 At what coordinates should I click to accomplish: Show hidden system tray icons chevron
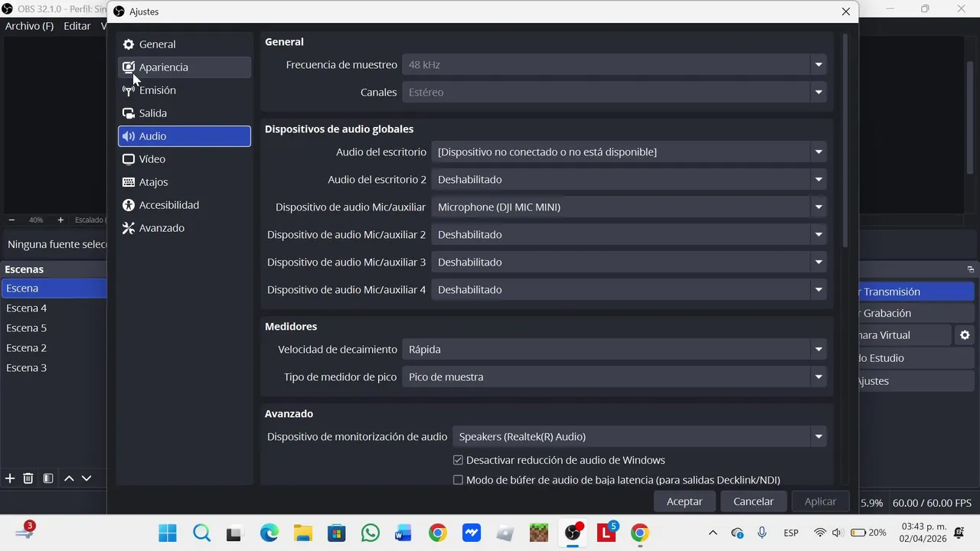713,533
